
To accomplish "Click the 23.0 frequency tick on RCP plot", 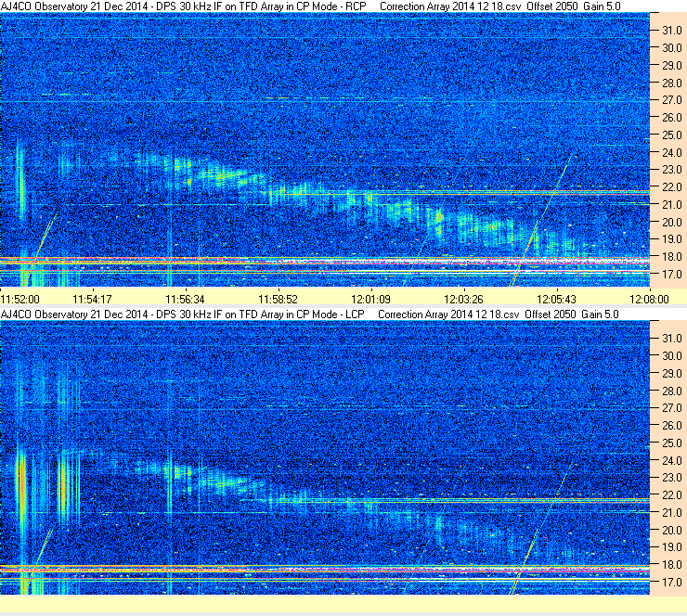I will (671, 170).
